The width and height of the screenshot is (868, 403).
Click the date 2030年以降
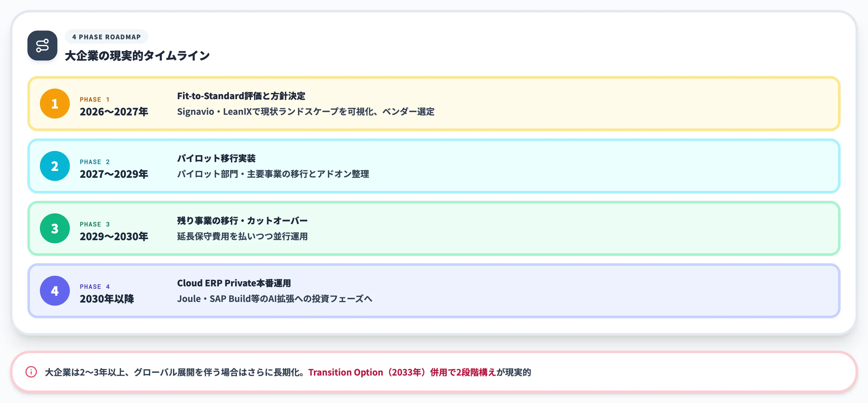click(107, 299)
